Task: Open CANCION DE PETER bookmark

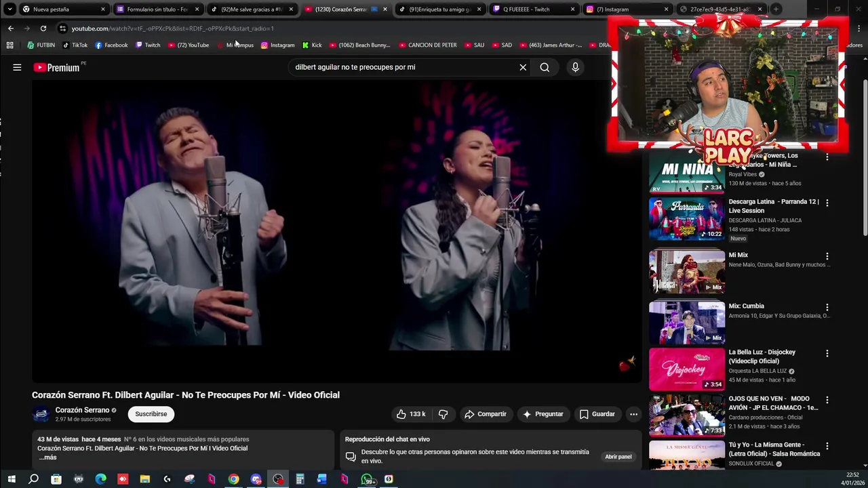Action: click(x=427, y=45)
